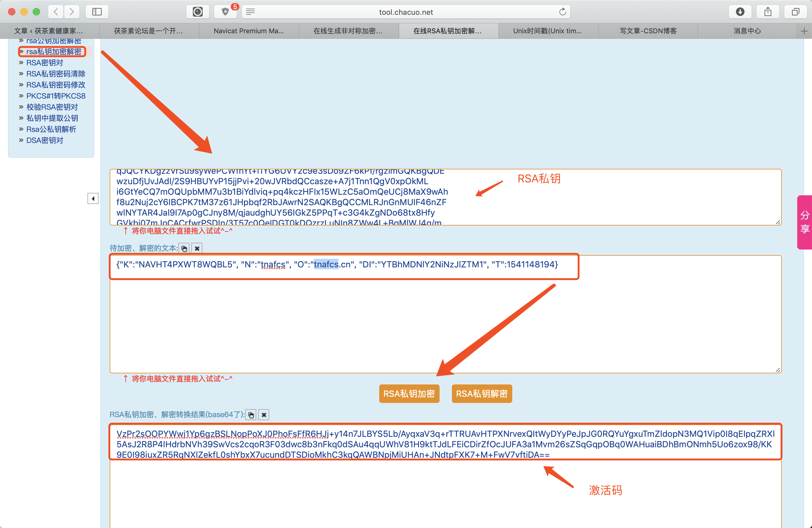The image size is (812, 528).
Task: Reload the page with refresh icon
Action: pos(562,12)
